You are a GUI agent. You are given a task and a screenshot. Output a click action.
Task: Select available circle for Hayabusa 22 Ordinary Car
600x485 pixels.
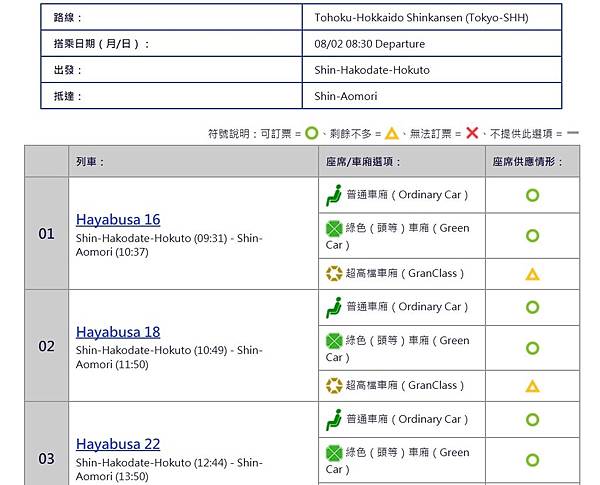pos(532,420)
